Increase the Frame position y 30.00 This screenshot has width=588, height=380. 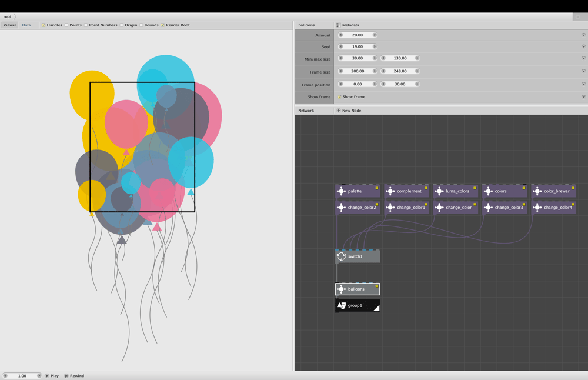[417, 84]
